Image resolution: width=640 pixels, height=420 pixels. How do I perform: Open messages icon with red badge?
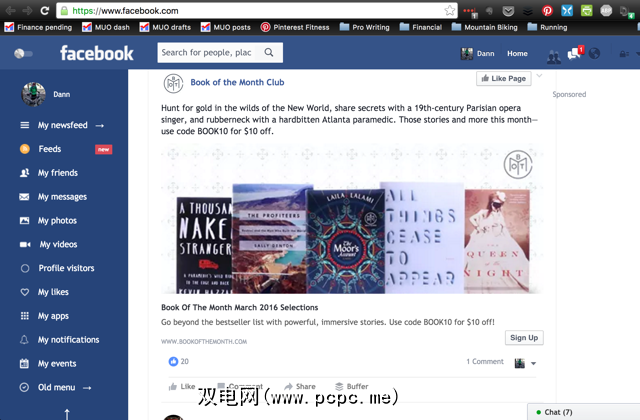tap(576, 53)
